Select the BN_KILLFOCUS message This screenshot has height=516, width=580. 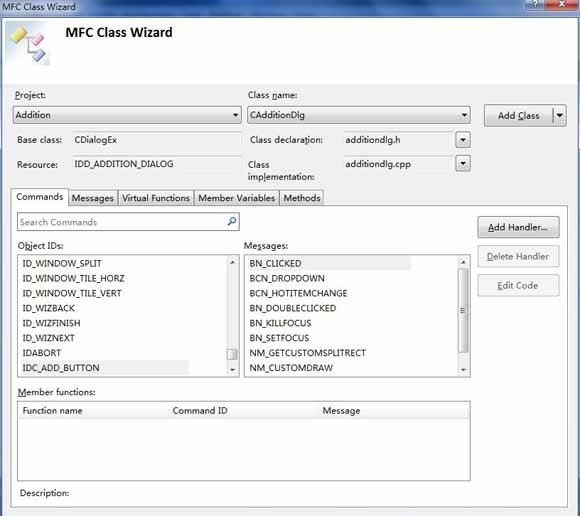point(280,323)
